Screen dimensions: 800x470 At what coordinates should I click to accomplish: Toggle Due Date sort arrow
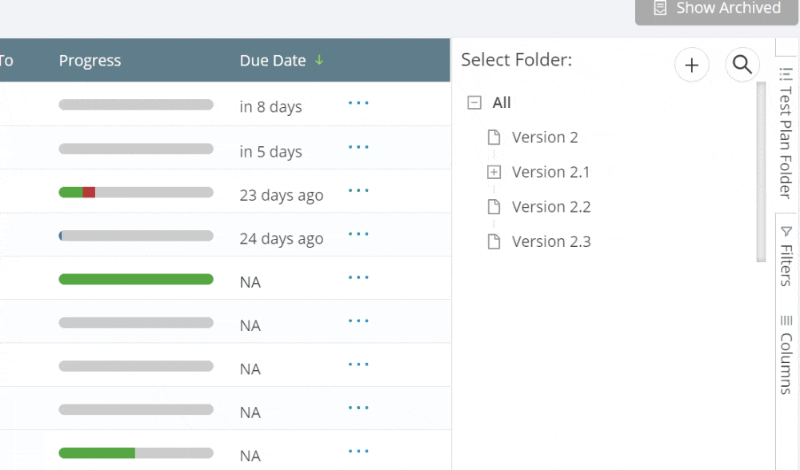click(319, 60)
